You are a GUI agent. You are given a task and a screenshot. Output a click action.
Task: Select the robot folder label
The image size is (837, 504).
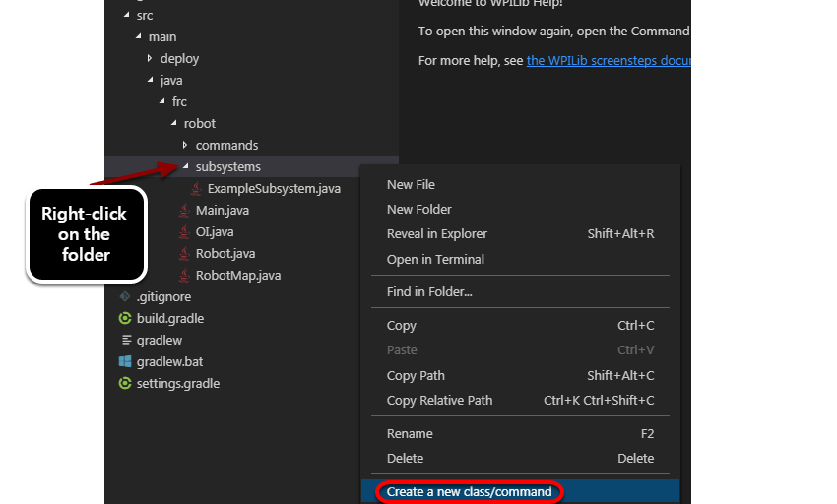click(x=200, y=124)
